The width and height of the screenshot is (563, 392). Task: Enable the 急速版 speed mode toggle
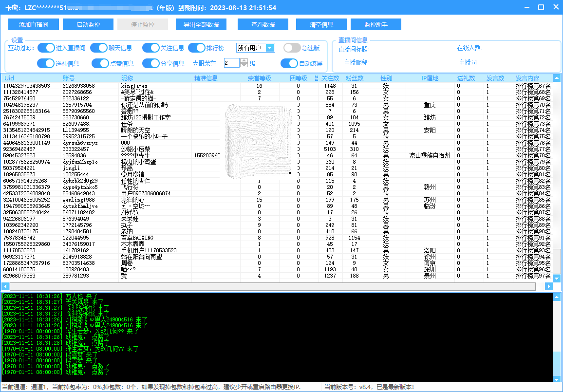coord(292,48)
